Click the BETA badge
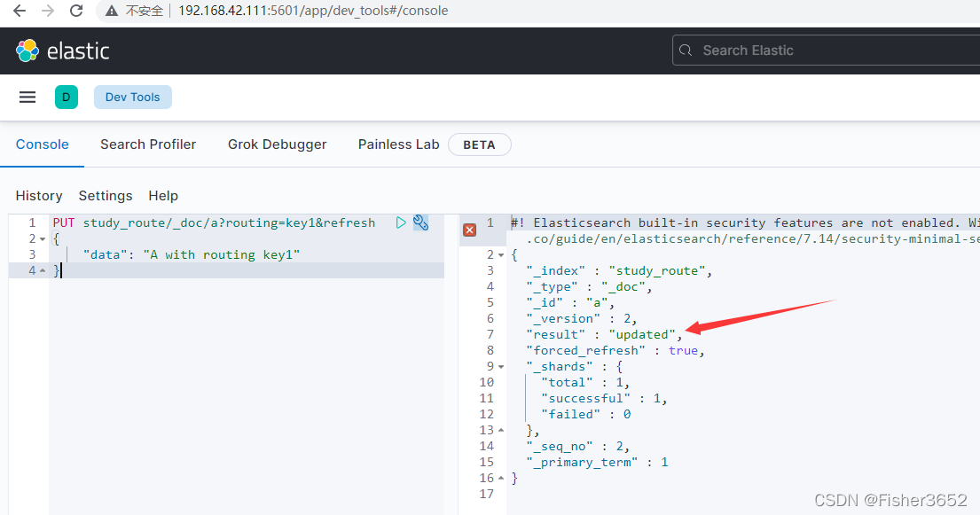Viewport: 980px width, 515px height. coord(480,144)
